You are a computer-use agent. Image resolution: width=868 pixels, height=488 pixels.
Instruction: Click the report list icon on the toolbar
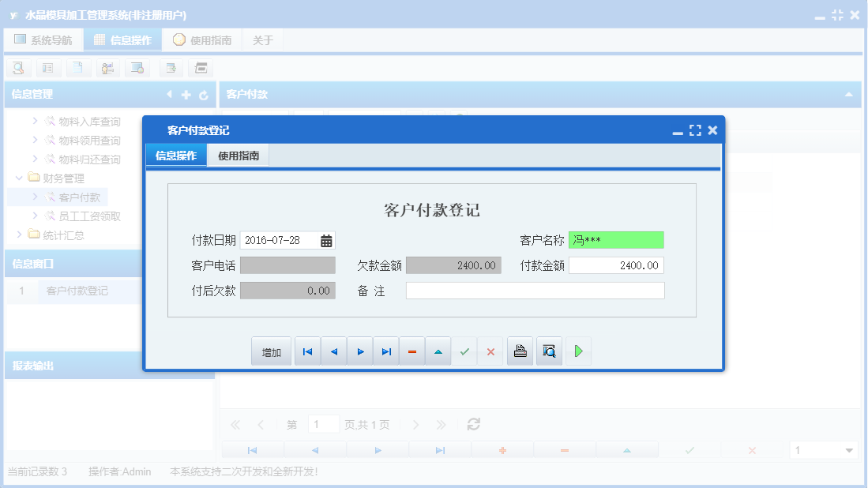[48, 68]
